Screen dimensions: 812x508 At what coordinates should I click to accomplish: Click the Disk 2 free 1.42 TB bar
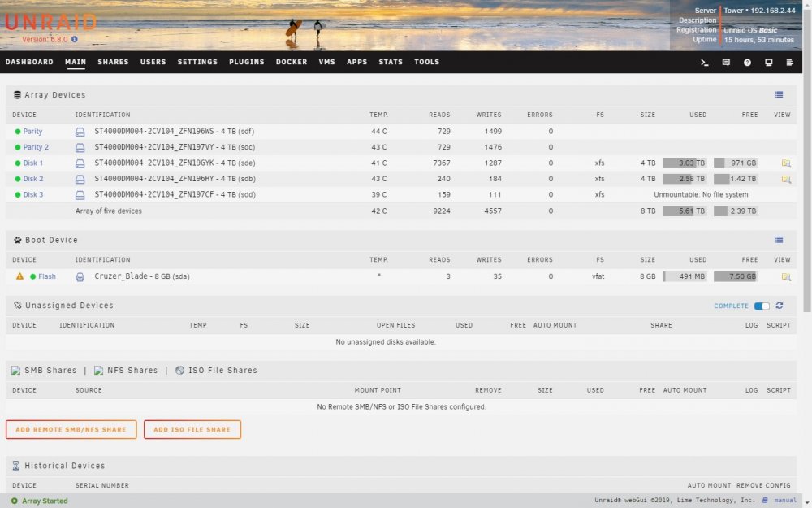tap(736, 179)
